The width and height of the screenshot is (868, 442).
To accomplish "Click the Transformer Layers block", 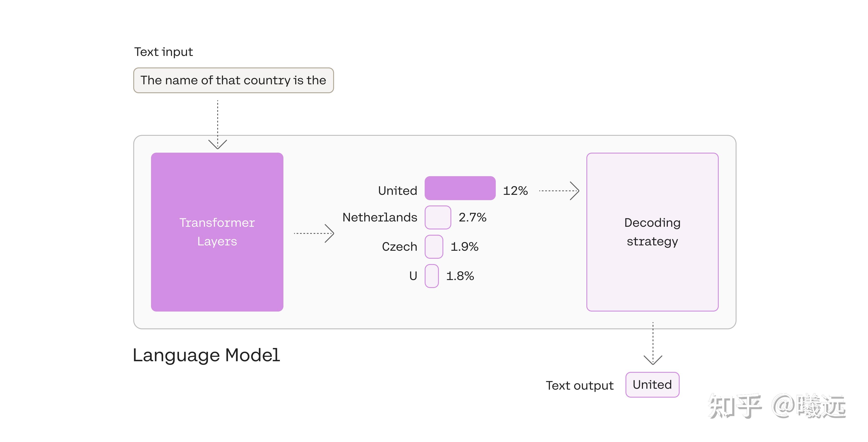I will point(217,232).
